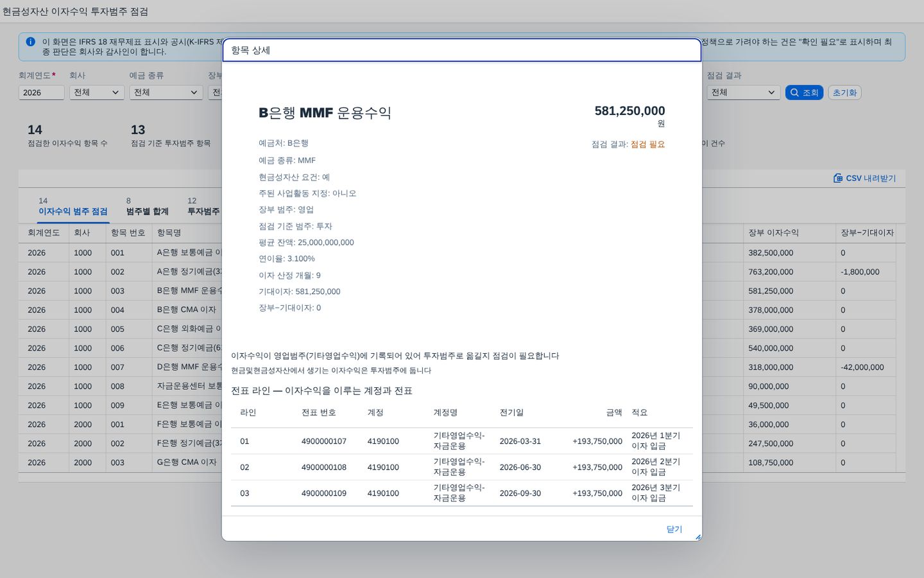Click the 계정명 column header in dialog
The width and height of the screenshot is (924, 578).
445,412
